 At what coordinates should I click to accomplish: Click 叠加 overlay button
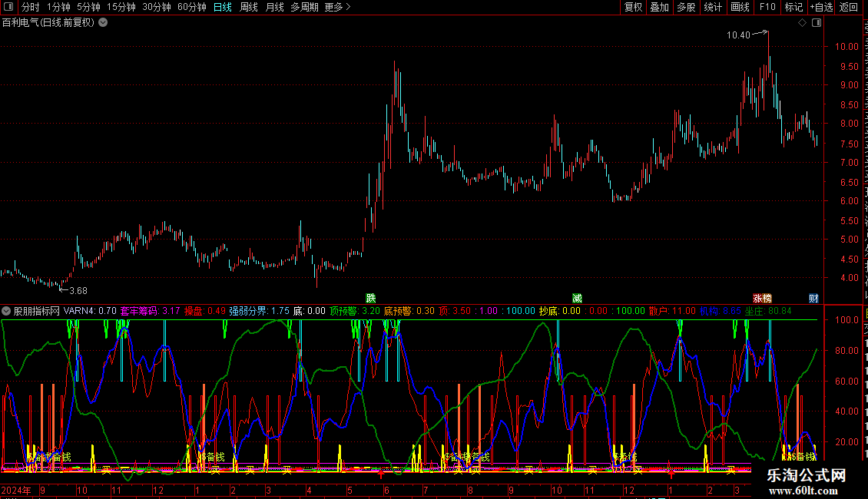click(659, 7)
